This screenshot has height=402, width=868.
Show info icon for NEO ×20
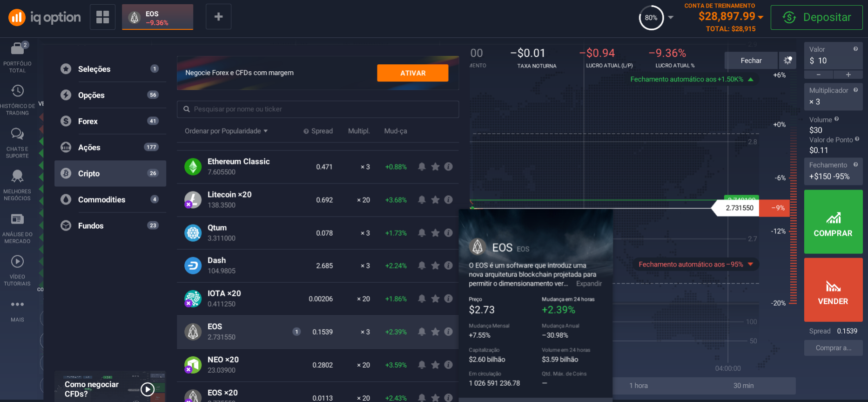[x=448, y=365]
